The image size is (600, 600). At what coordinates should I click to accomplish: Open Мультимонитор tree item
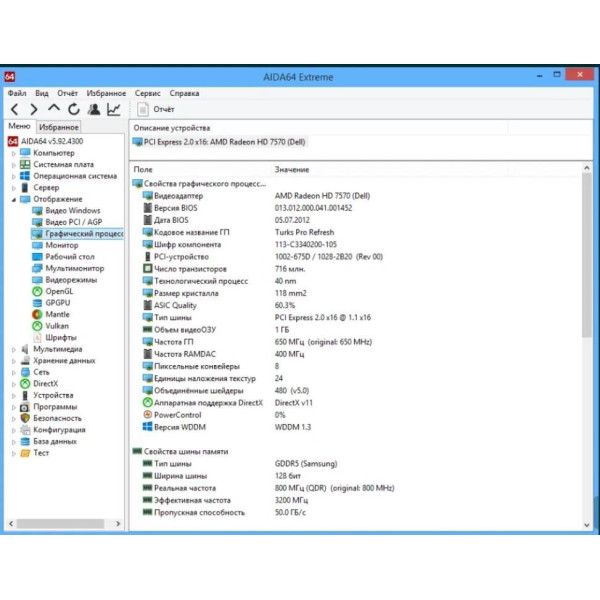click(x=68, y=268)
